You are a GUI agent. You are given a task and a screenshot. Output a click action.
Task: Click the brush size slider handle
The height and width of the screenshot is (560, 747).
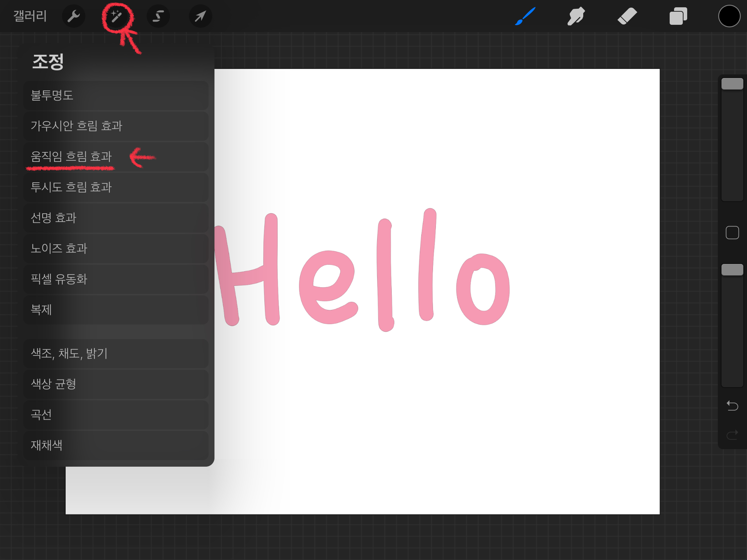[x=732, y=84]
